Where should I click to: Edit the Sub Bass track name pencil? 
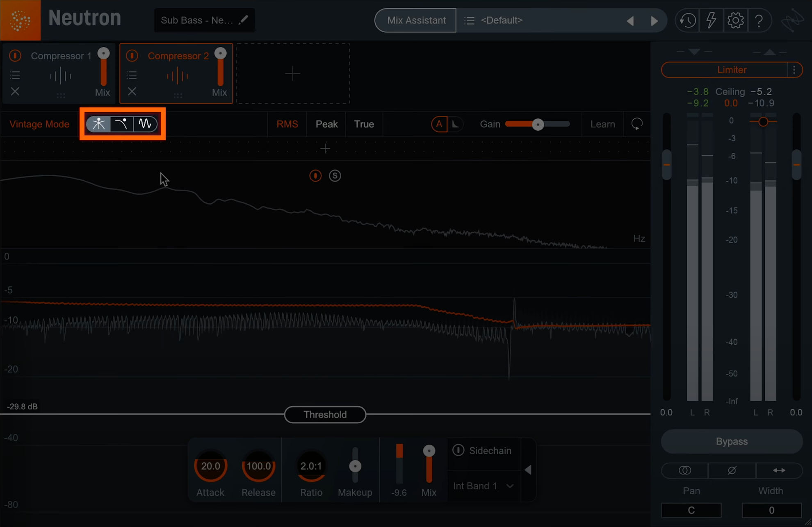click(x=243, y=20)
